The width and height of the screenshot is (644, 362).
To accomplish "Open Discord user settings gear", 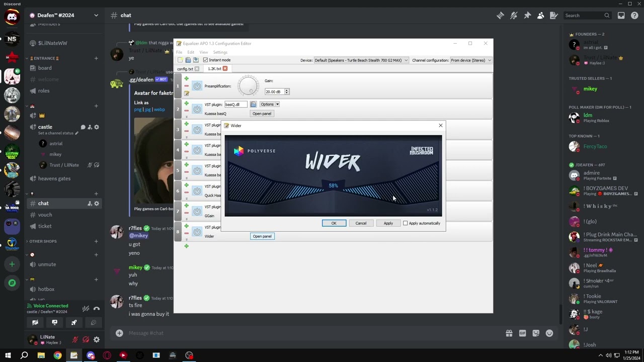I will click(97, 340).
